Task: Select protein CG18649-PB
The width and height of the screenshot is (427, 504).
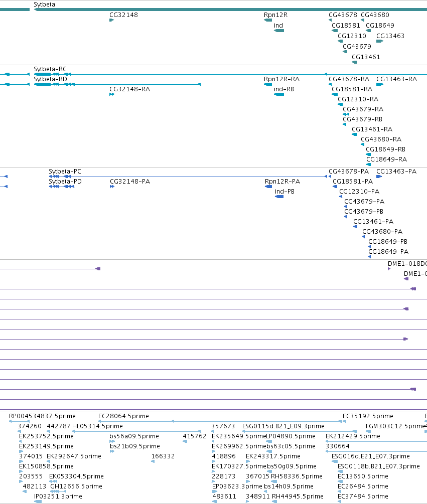Action: pos(388,241)
